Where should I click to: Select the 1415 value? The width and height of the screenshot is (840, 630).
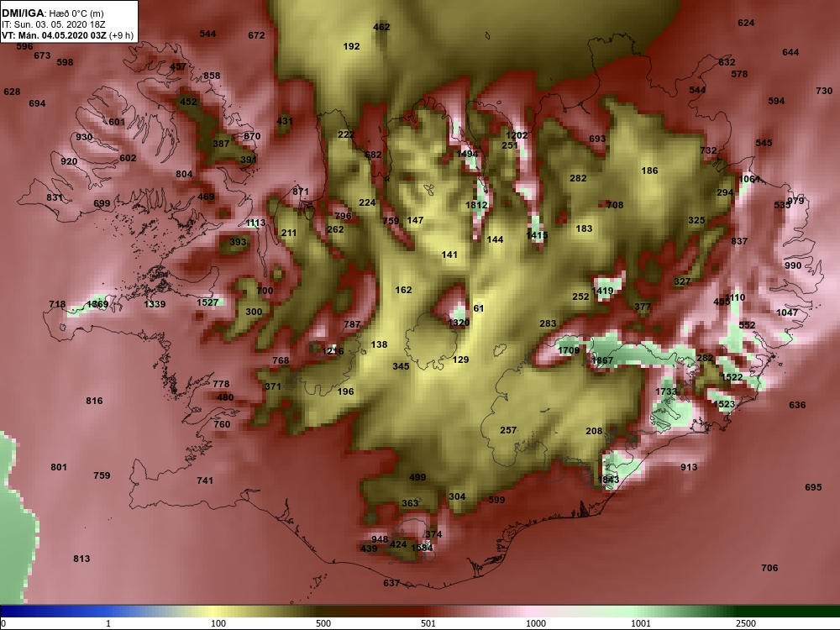coord(537,235)
